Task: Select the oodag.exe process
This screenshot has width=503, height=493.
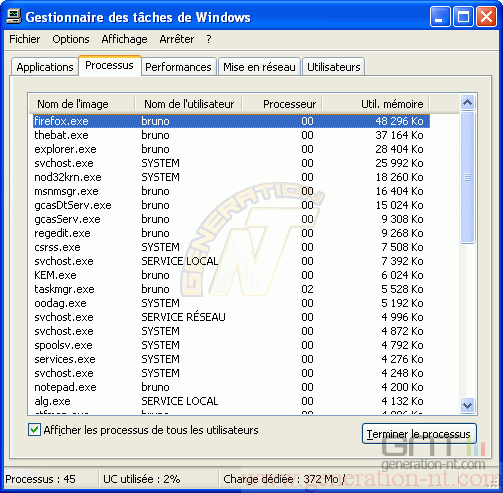Action: pyautogui.click(x=231, y=303)
